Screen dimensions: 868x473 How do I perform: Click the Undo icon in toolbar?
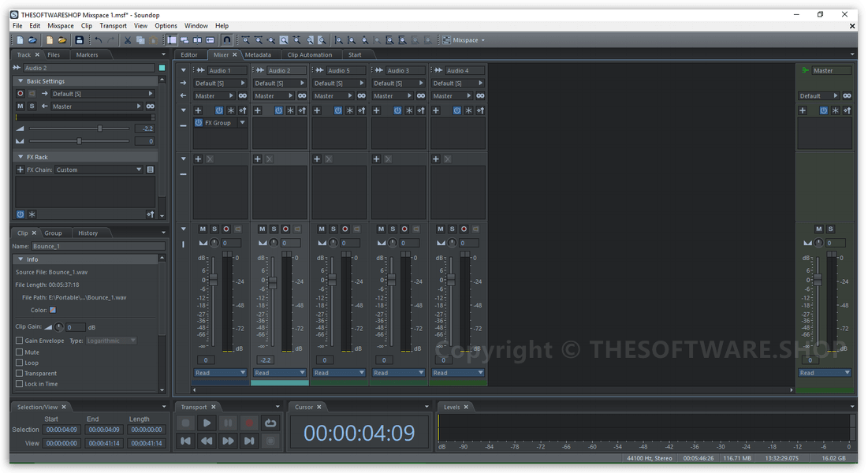pos(99,39)
